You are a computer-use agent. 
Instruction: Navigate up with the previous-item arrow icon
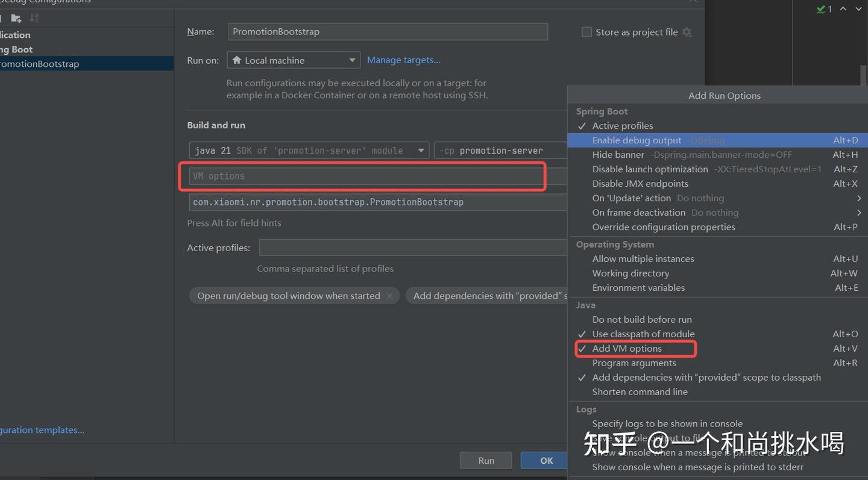(x=844, y=9)
